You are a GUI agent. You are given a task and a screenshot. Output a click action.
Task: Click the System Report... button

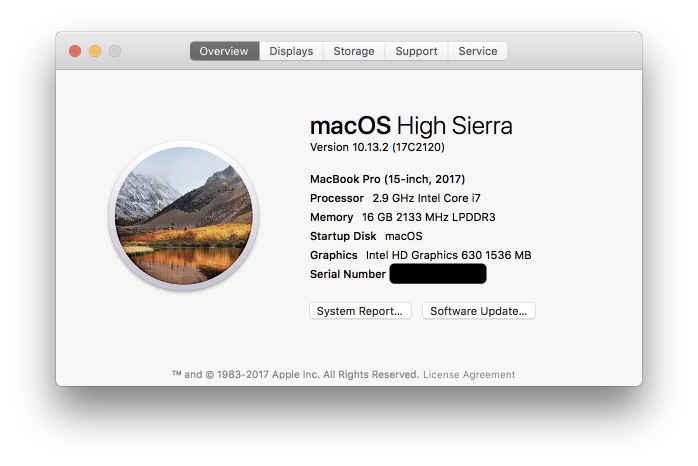(360, 311)
